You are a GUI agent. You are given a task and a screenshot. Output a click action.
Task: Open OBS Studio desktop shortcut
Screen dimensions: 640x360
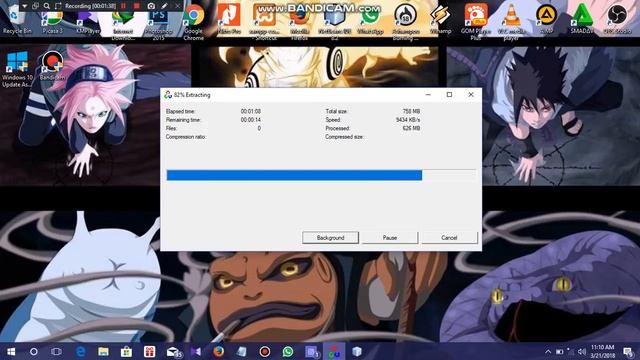(x=617, y=19)
